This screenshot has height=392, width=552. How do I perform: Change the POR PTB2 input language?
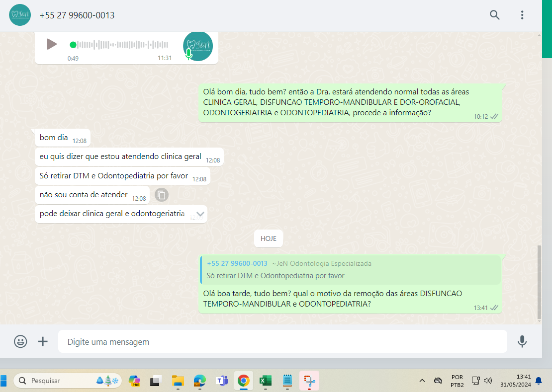pos(457,381)
